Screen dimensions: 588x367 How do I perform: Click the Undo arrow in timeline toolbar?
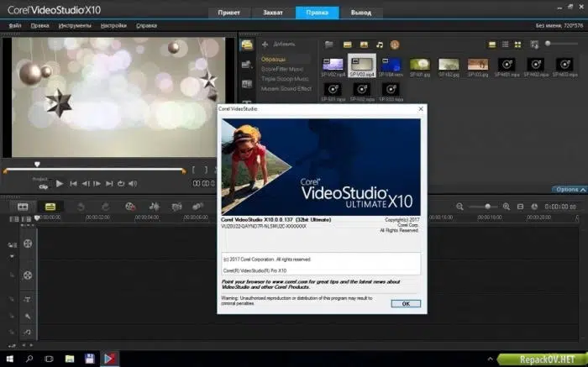[x=81, y=207]
